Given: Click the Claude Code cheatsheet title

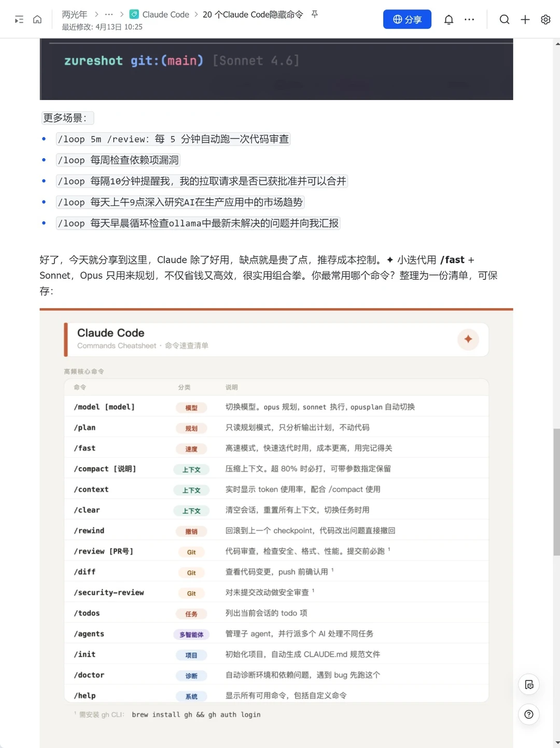Looking at the screenshot, I should tap(111, 333).
